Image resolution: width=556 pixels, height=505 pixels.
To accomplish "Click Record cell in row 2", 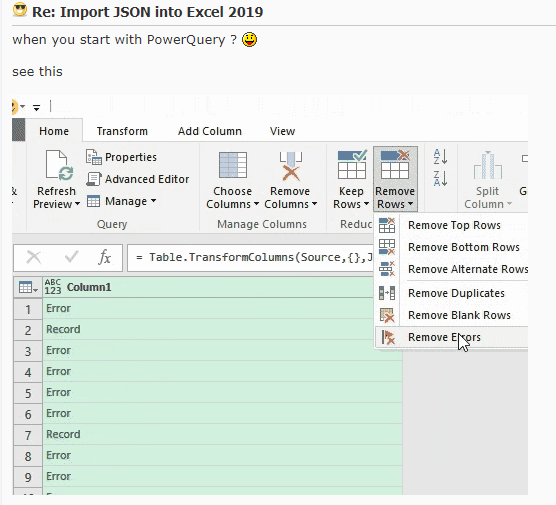I will (223, 329).
